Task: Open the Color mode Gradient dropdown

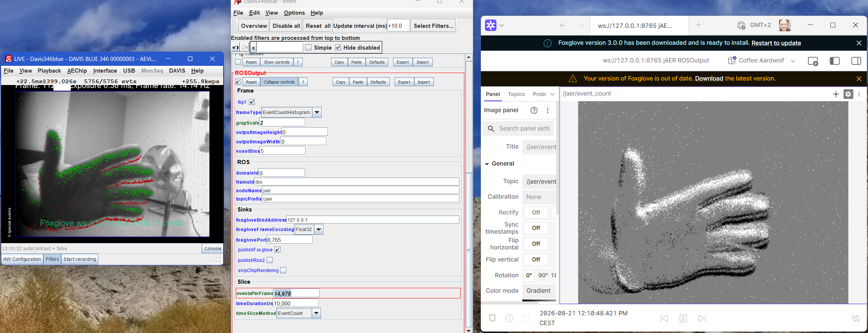Action: (x=539, y=291)
